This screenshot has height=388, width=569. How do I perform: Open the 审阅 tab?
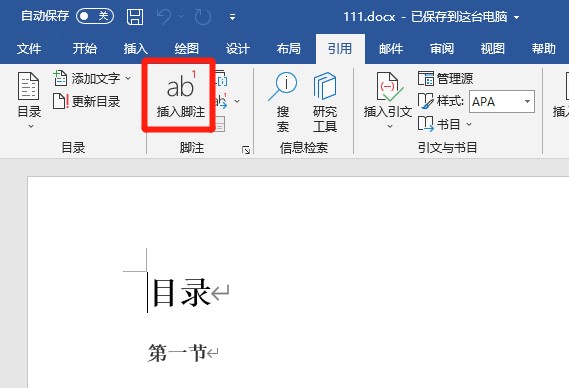[x=442, y=48]
